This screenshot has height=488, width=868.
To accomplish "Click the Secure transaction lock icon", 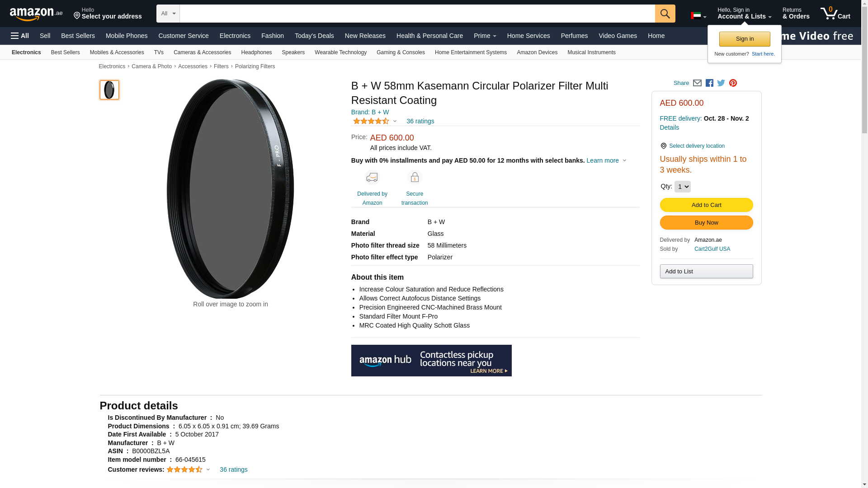I will coord(415,178).
